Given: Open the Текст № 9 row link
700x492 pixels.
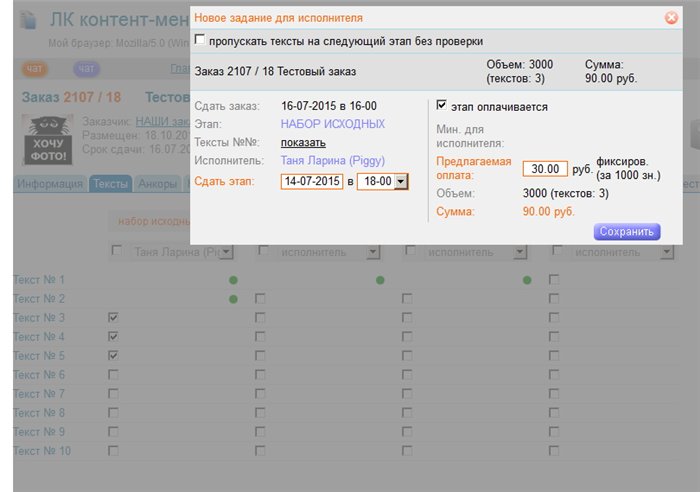Looking at the screenshot, I should pos(39,432).
